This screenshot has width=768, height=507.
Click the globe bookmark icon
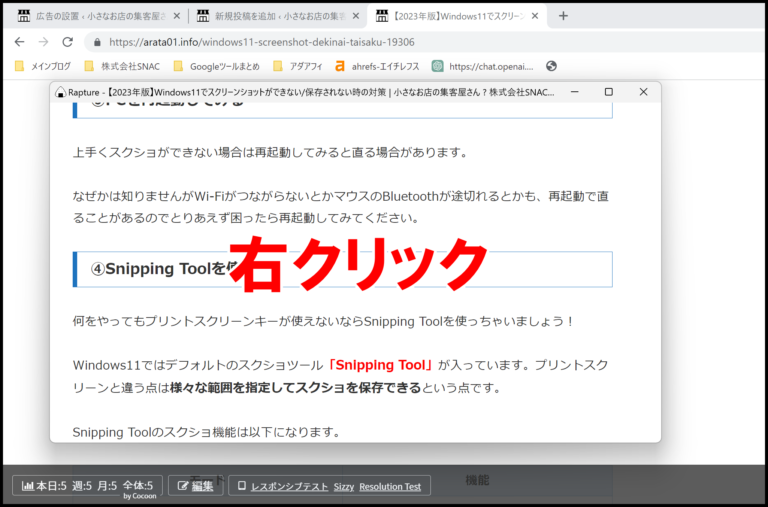552,66
